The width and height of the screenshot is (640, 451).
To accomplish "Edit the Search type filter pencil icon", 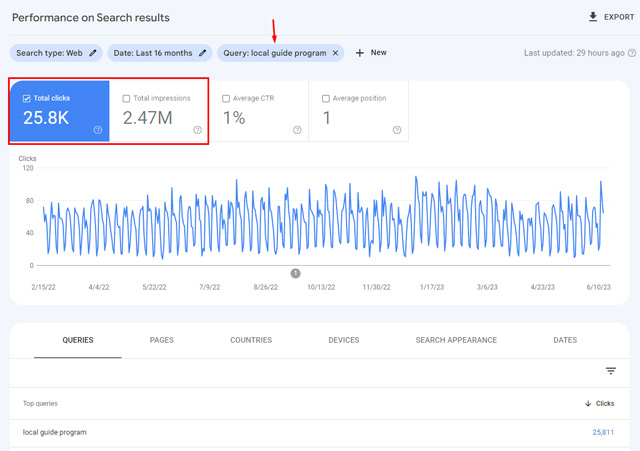I will [94, 53].
